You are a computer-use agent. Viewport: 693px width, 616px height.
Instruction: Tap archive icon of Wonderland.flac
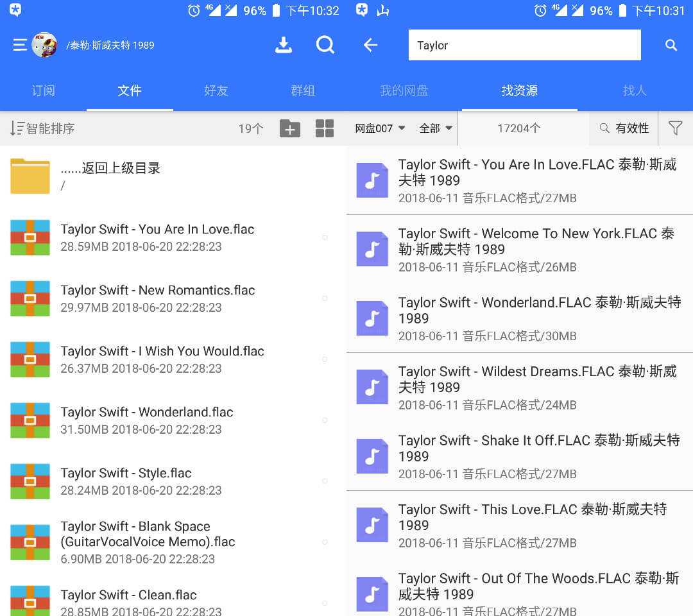30,421
